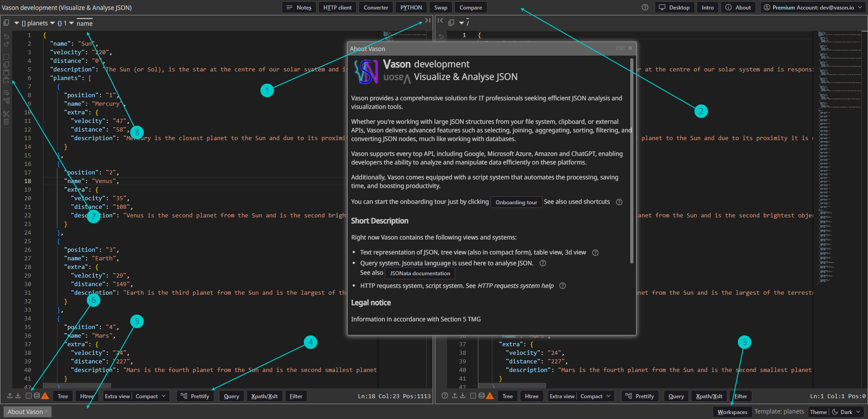
Task: Click the help icon left of Desktop button
Action: (645, 7)
